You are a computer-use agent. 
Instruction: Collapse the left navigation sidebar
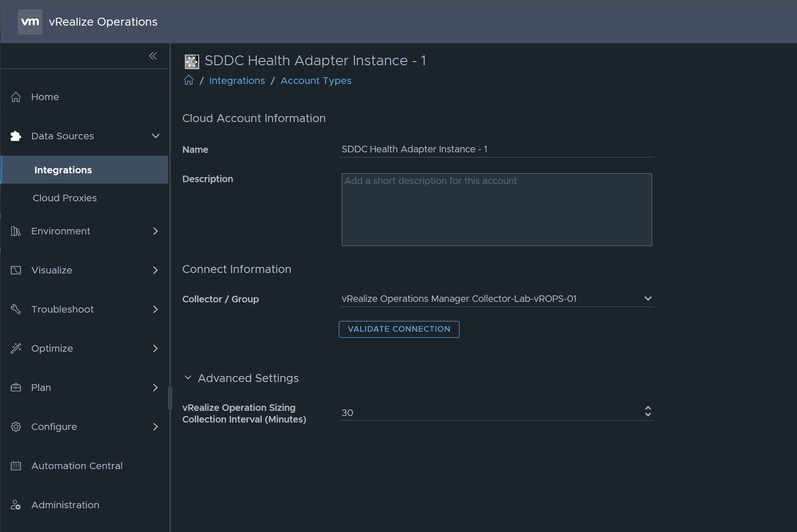coord(153,56)
